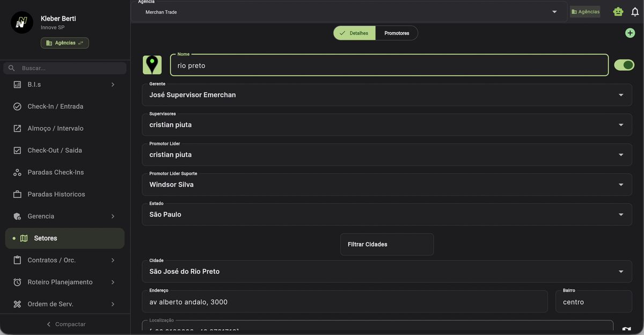Switch to the Promotores tab
This screenshot has width=644, height=335.
coord(397,33)
